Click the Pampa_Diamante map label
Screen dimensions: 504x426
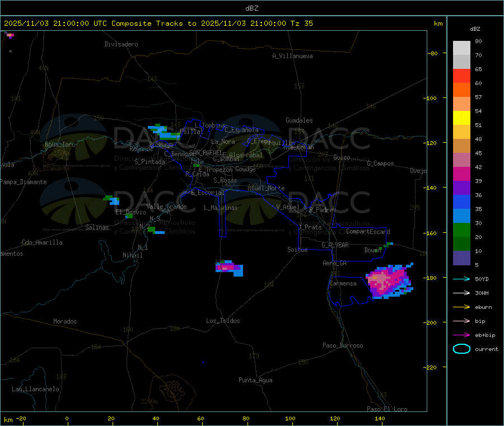[23, 182]
